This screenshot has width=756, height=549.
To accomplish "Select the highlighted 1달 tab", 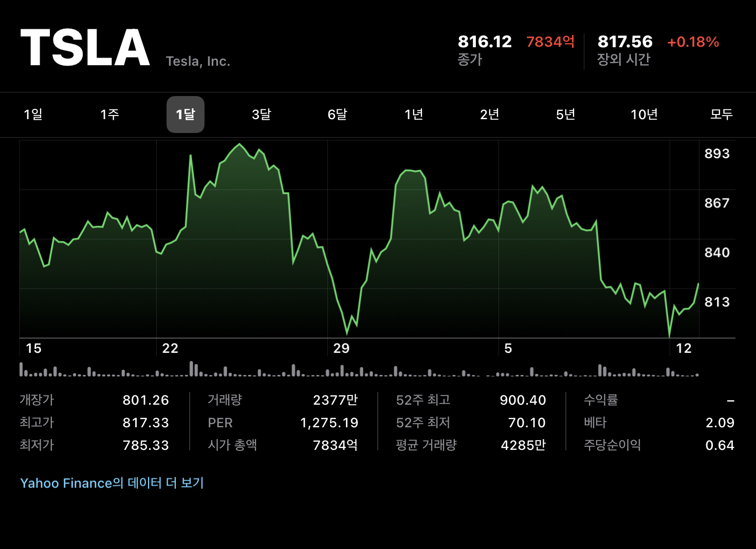I will (186, 114).
